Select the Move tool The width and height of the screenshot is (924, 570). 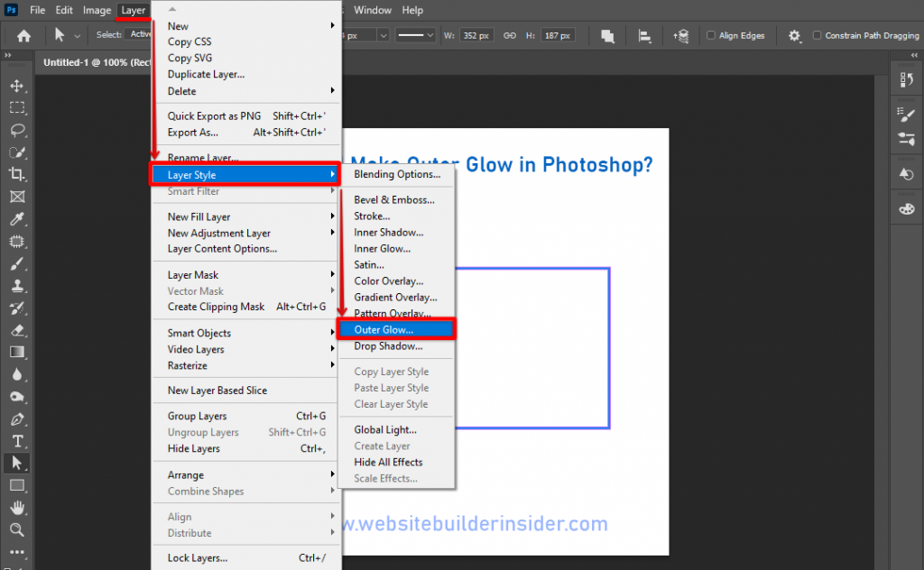(x=18, y=86)
